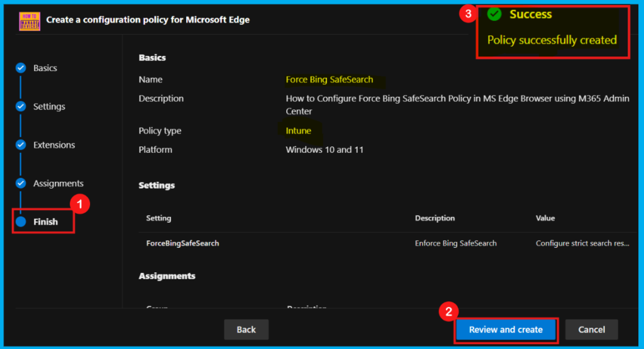Click the How To Manage Devices logo icon
The image size is (644, 349).
click(x=30, y=21)
